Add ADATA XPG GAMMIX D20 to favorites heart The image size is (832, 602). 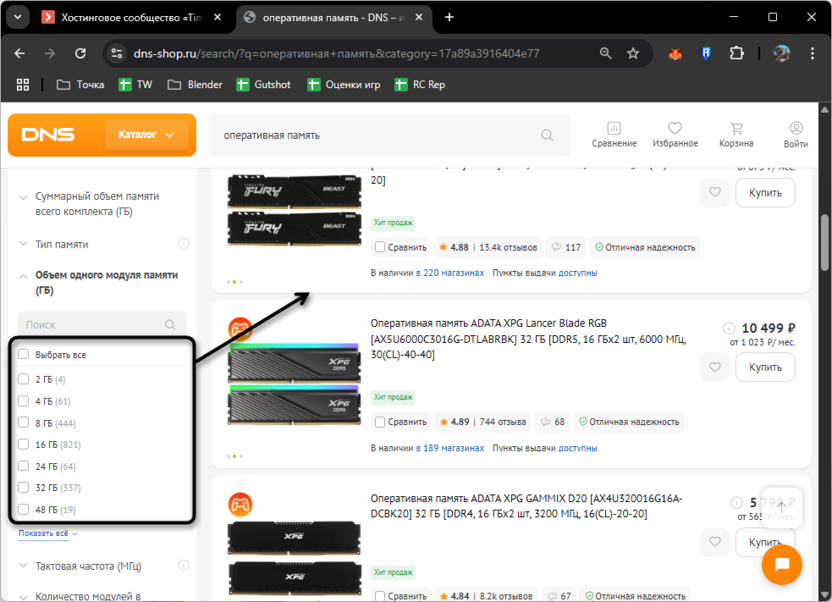pyautogui.click(x=715, y=542)
